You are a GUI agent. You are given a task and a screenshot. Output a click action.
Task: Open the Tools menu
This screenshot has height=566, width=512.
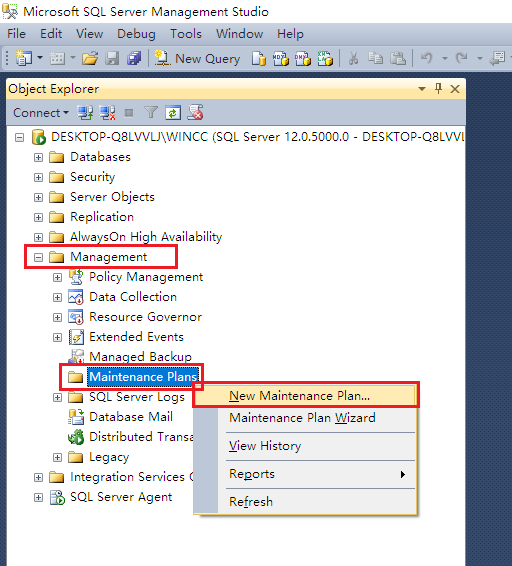[x=186, y=34]
